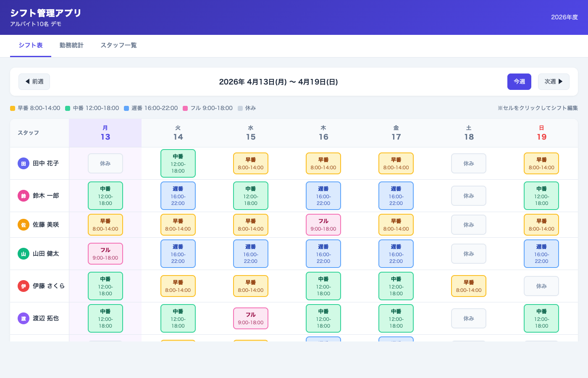The height and width of the screenshot is (378, 588).
Task: Go to previous week with 前週
Action: click(34, 82)
